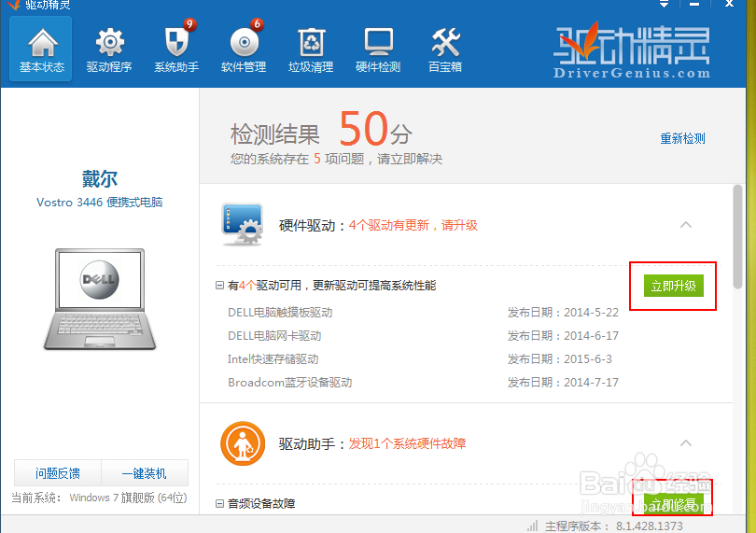Screen dimensions: 756x533
Task: Click 当前系统 Windows 7 旗舰版 text
Action: click(x=99, y=498)
